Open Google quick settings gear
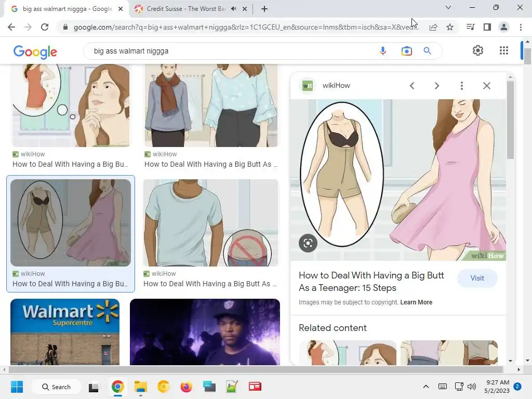 [478, 50]
